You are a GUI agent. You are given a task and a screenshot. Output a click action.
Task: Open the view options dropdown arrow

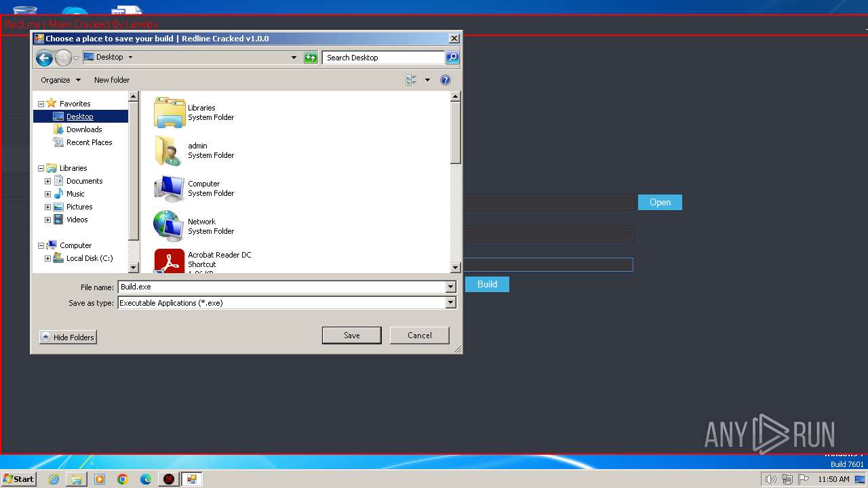point(427,80)
